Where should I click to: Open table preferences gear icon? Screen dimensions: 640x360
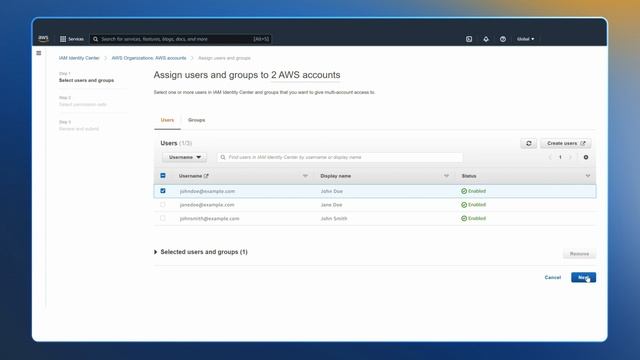pyautogui.click(x=586, y=157)
